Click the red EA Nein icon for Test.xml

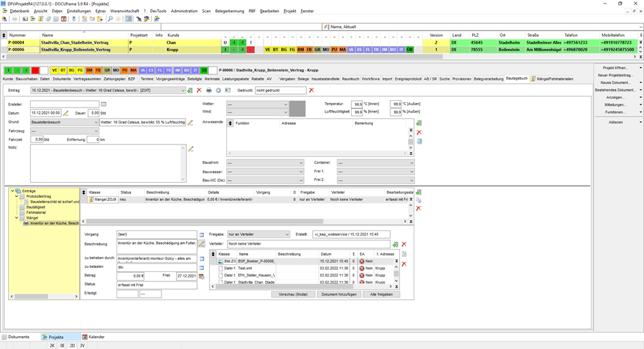pos(362,269)
